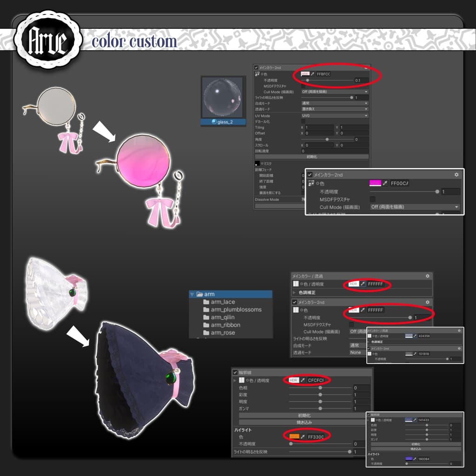Open the gear menu on メインカラー / 透過 header

click(x=428, y=276)
